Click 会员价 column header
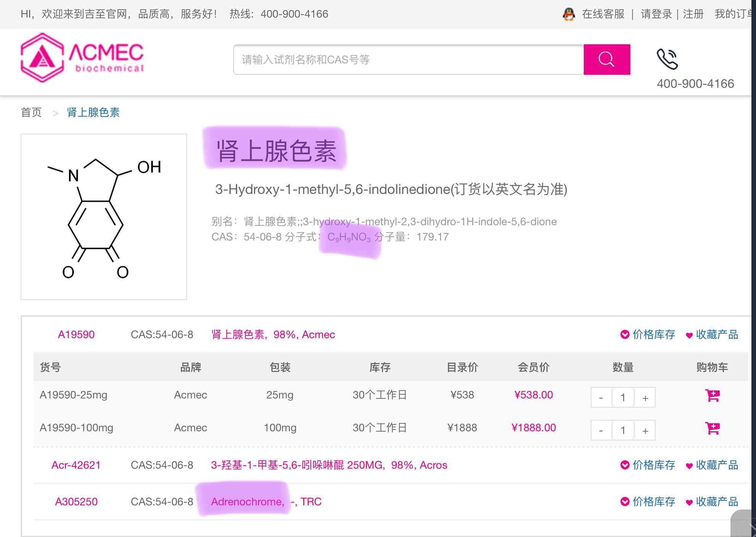The height and width of the screenshot is (537, 756). click(533, 368)
